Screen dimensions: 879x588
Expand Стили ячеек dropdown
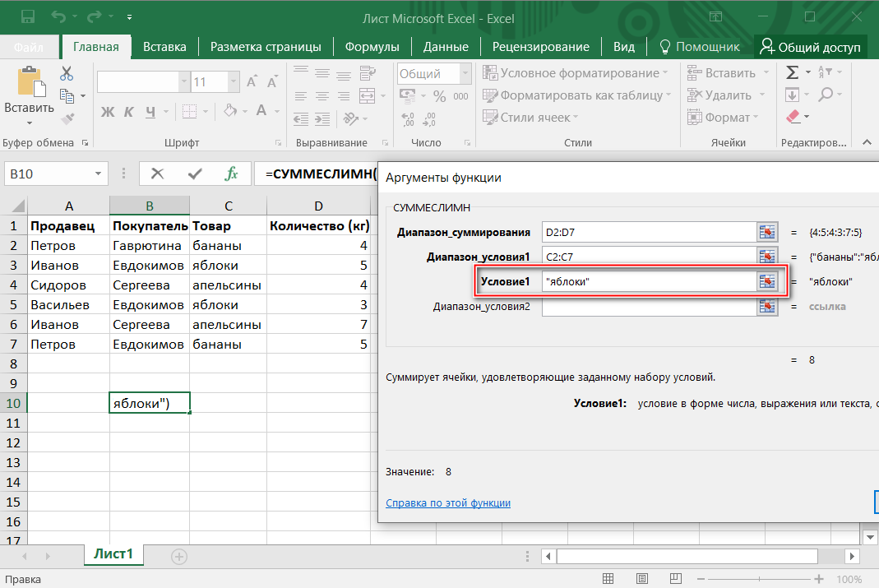[x=575, y=118]
